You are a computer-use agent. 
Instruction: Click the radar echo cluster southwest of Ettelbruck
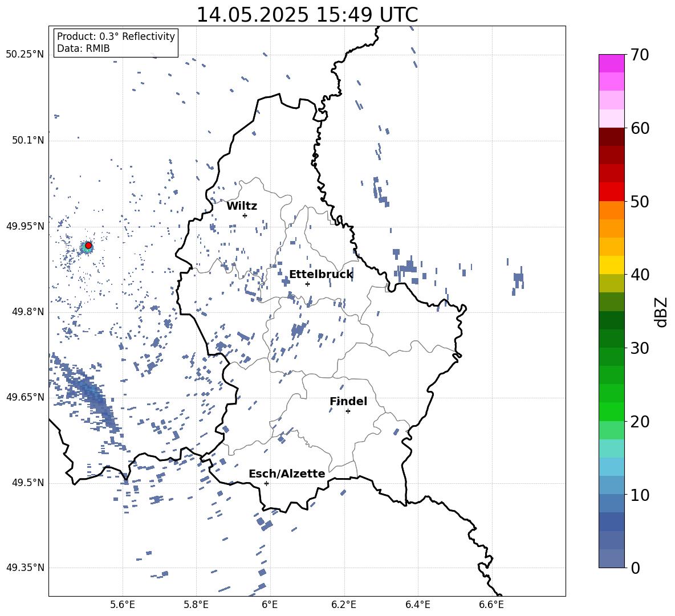pyautogui.click(x=299, y=330)
